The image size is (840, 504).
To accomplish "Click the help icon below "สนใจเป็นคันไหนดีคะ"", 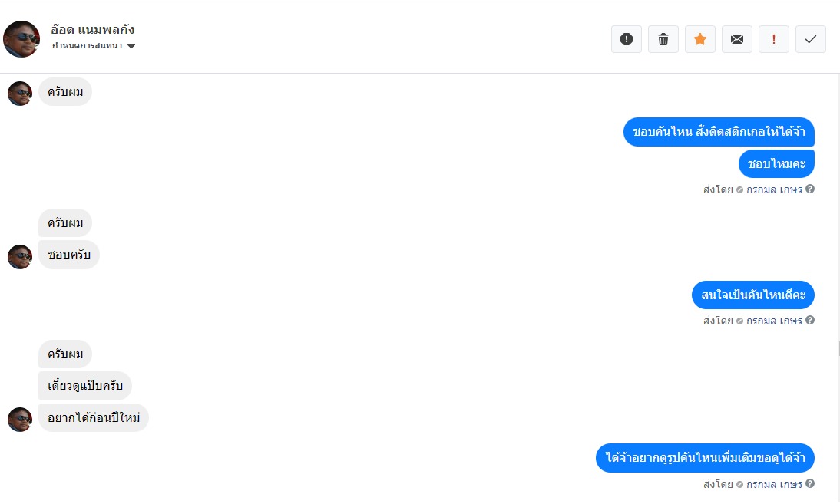I will (x=810, y=321).
